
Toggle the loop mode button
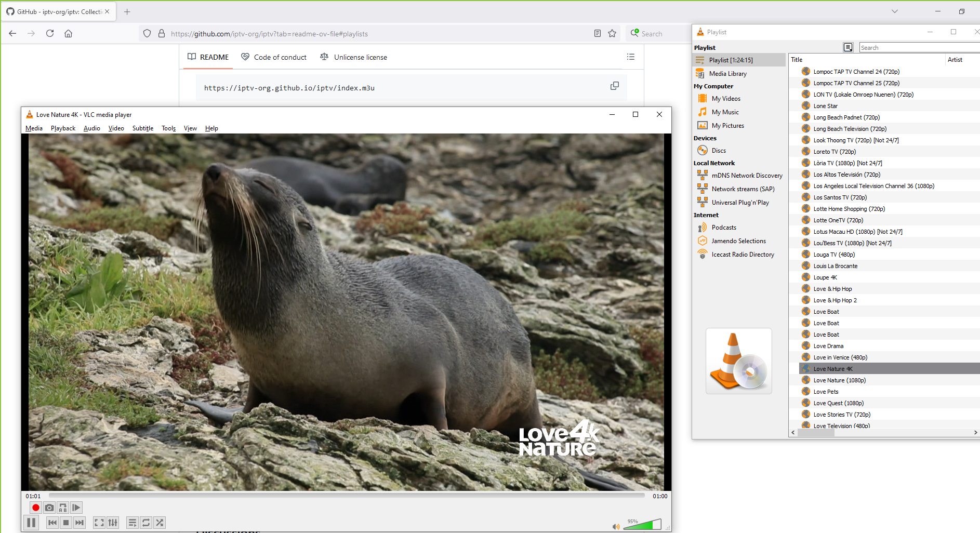(146, 523)
